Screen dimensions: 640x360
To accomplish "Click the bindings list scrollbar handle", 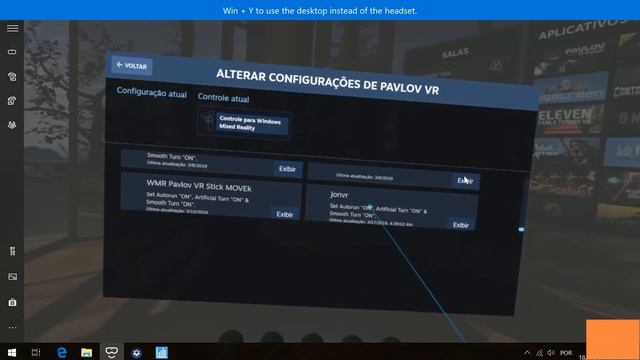I will click(521, 229).
